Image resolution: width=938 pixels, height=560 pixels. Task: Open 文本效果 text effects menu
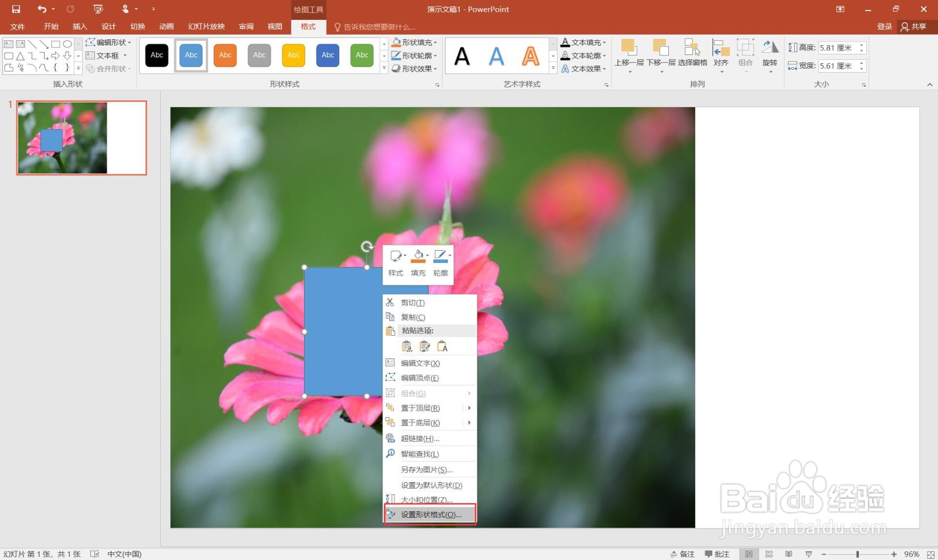point(583,69)
